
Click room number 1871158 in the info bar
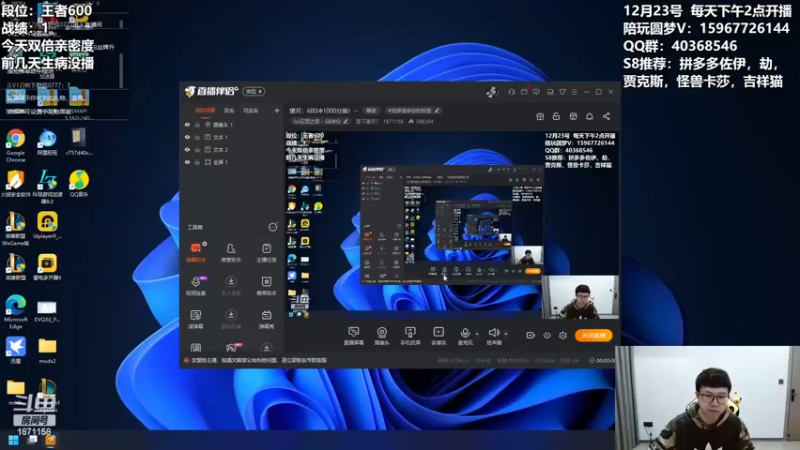tap(393, 121)
